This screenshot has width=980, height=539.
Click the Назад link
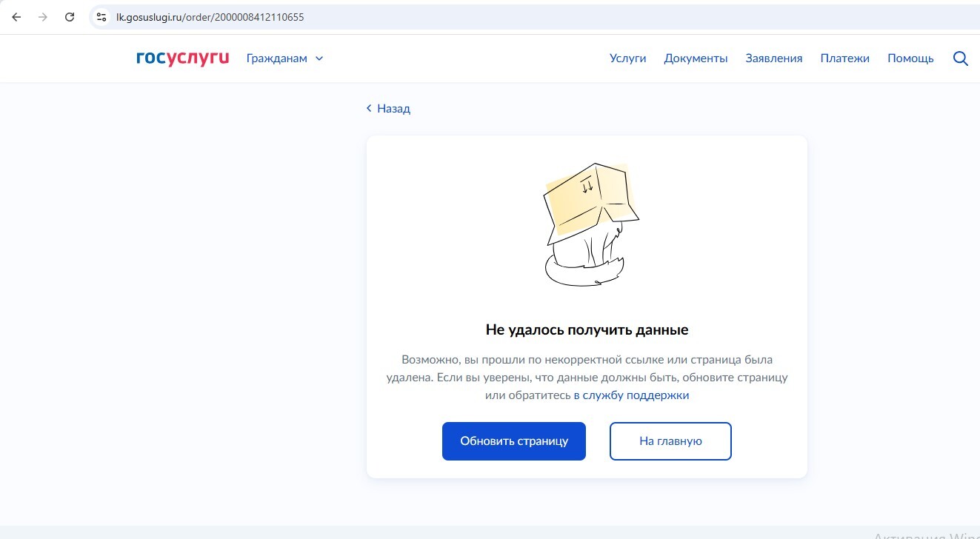point(393,109)
